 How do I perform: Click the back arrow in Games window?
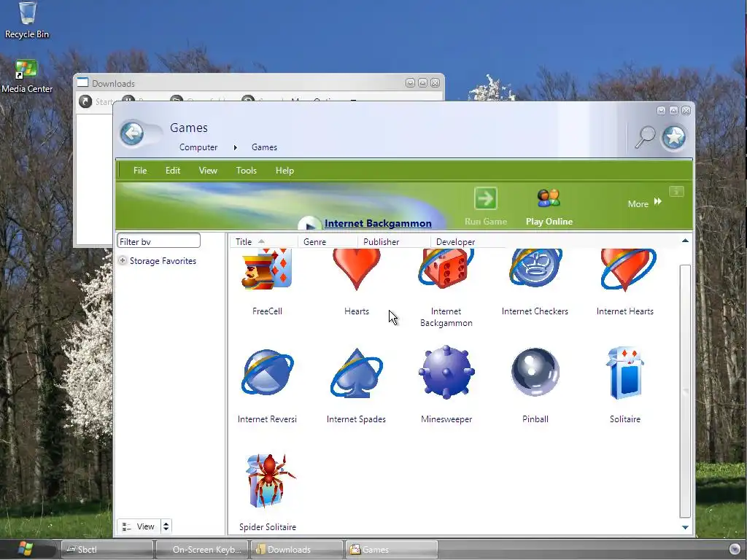click(x=132, y=133)
